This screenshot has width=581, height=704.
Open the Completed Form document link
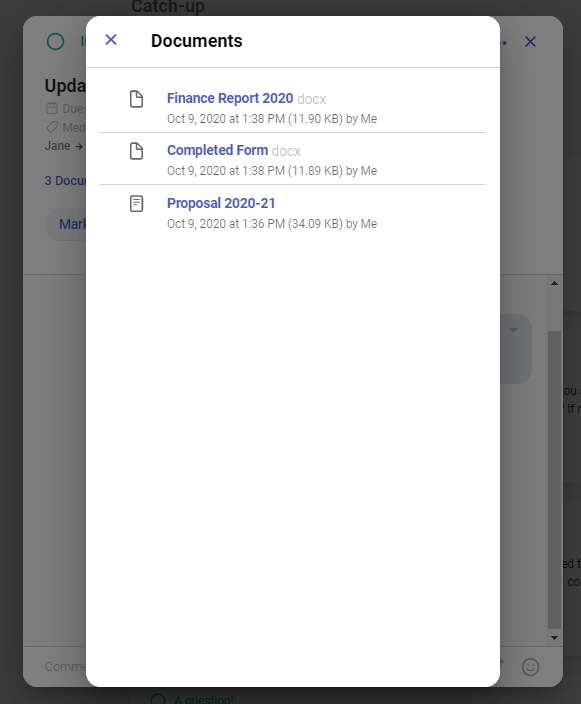pos(217,150)
